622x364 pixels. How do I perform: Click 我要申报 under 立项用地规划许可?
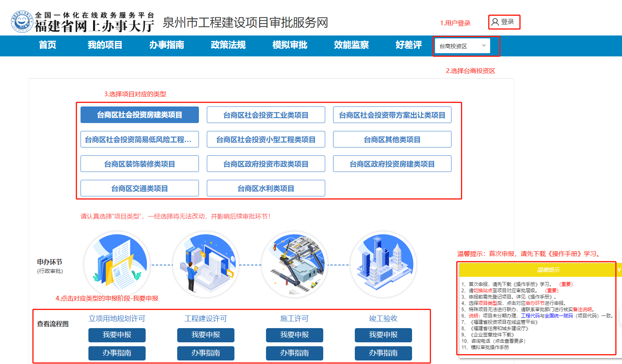(x=117, y=335)
